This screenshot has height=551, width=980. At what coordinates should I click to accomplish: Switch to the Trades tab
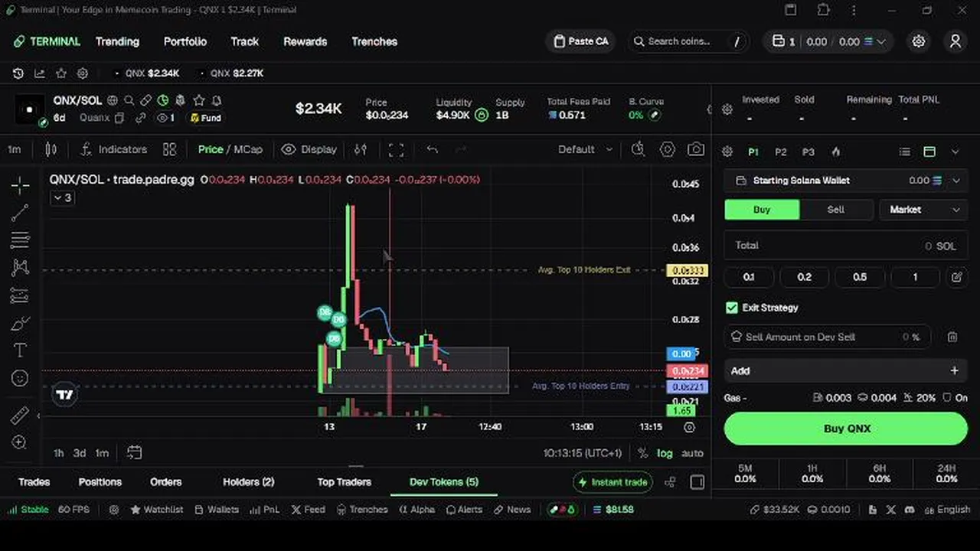point(34,482)
